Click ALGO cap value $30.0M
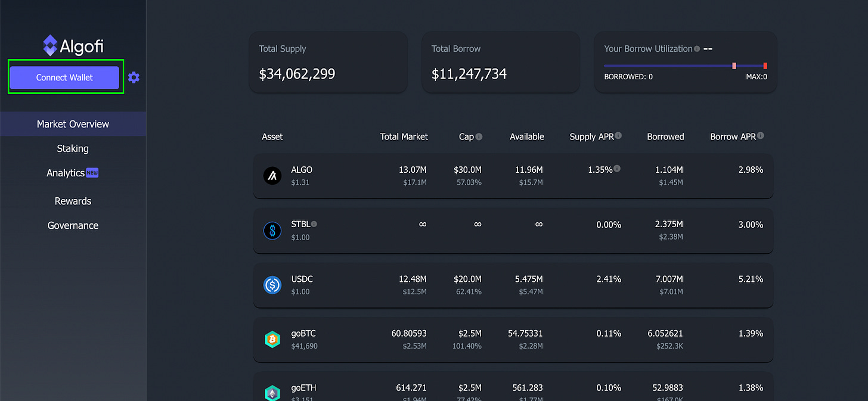868x401 pixels. 467,170
